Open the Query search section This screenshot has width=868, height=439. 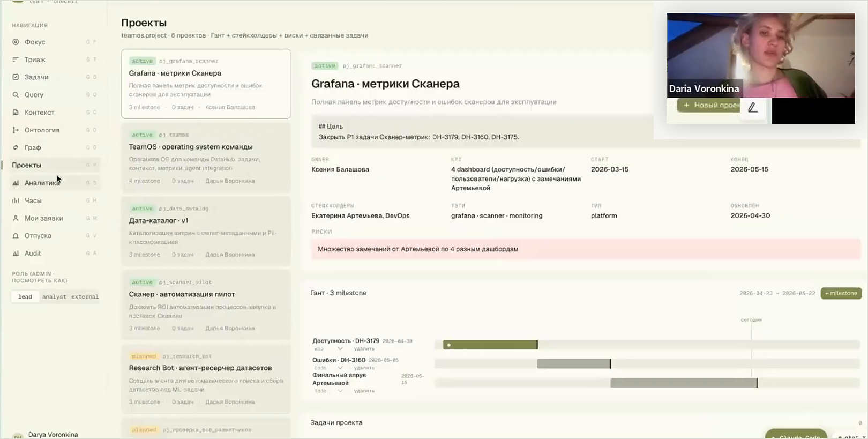pyautogui.click(x=34, y=95)
